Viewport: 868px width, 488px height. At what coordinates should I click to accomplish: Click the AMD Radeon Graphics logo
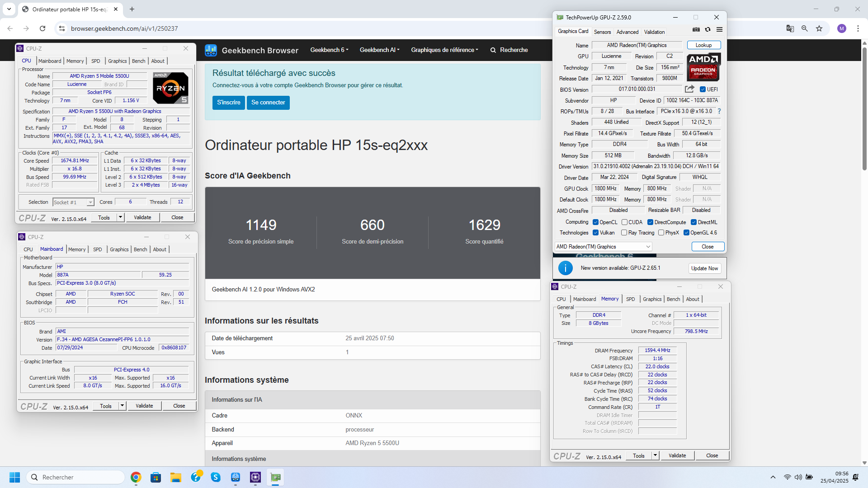[x=703, y=67]
